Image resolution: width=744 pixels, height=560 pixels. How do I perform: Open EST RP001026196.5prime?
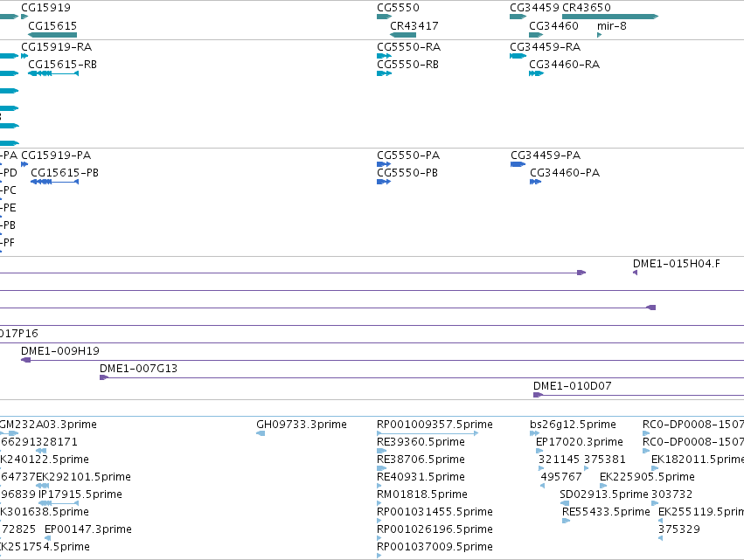pyautogui.click(x=435, y=529)
